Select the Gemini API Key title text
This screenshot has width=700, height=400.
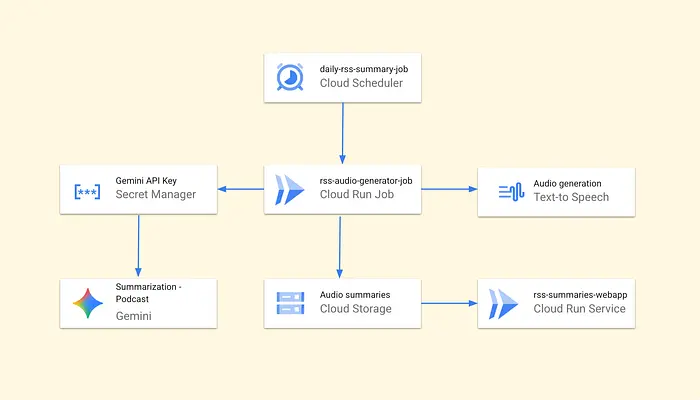tap(149, 182)
